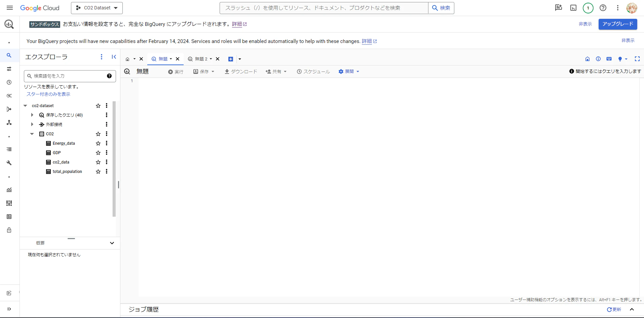Open Dataform icon in the sidebar
Image resolution: width=644 pixels, height=318 pixels.
9,109
